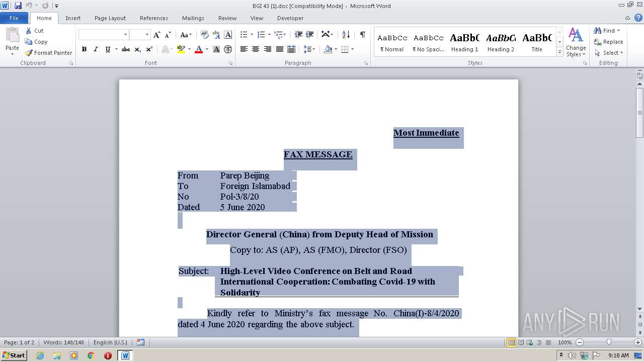This screenshot has width=644, height=362.
Task: Click the Change Styles button
Action: point(576,42)
